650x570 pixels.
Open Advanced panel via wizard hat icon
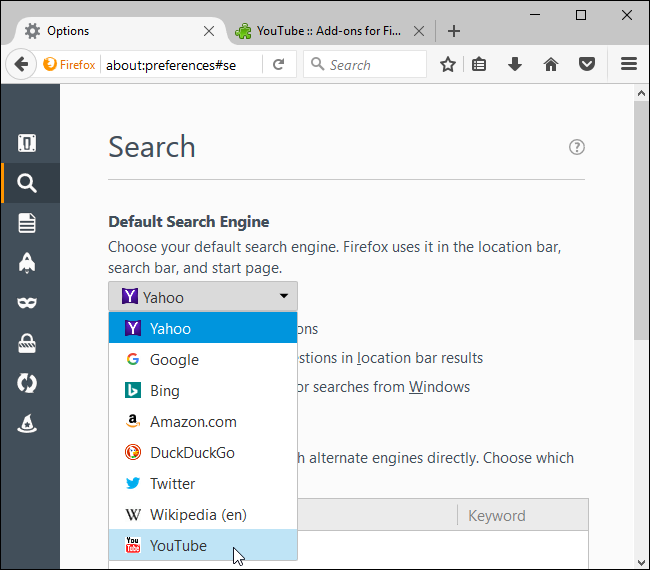pos(27,424)
